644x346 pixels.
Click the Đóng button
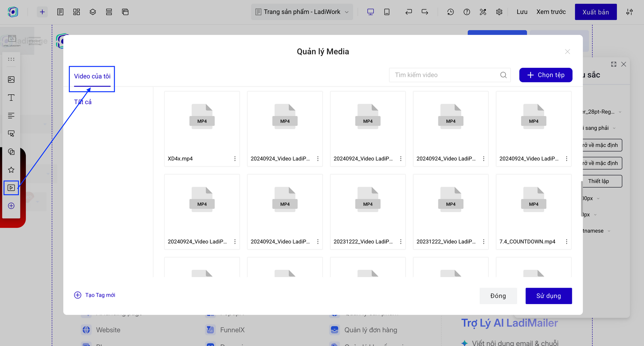(498, 296)
